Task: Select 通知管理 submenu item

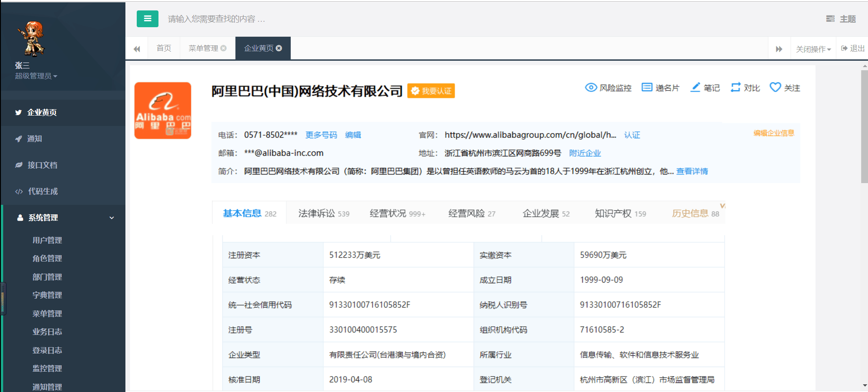Action: [x=47, y=387]
